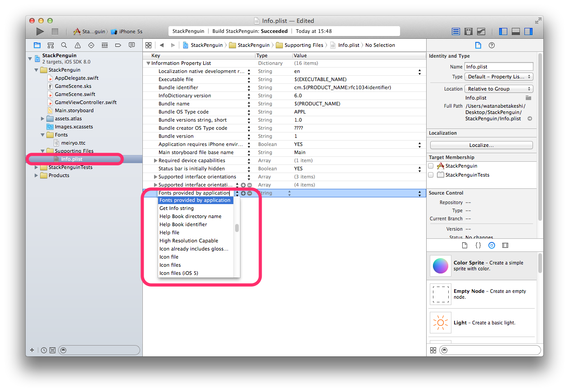The image size is (569, 392).
Task: Show the Media library
Action: pyautogui.click(x=505, y=245)
